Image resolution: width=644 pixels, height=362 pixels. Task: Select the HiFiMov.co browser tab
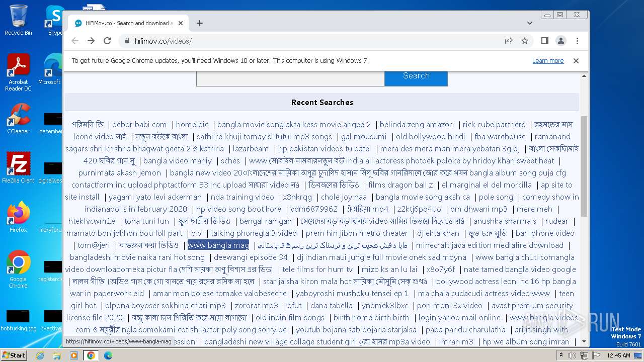128,23
